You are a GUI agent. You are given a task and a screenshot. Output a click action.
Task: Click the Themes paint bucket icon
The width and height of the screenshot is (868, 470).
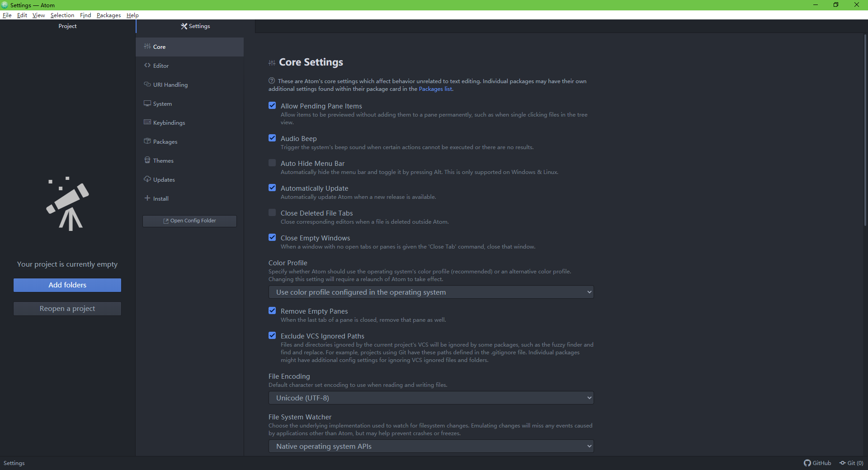[147, 160]
